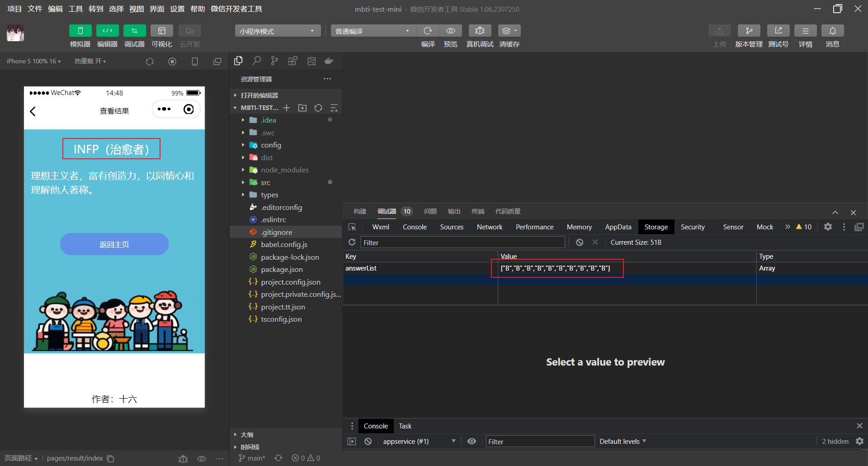Image resolution: width=868 pixels, height=466 pixels.
Task: Open the Tools menu
Action: pyautogui.click(x=75, y=9)
